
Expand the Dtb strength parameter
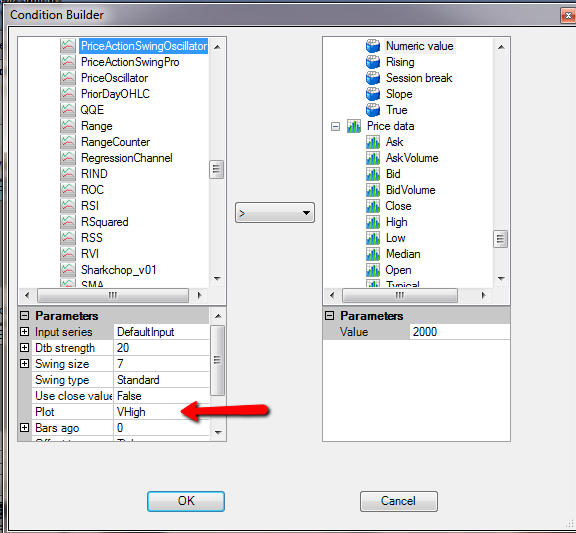25,348
